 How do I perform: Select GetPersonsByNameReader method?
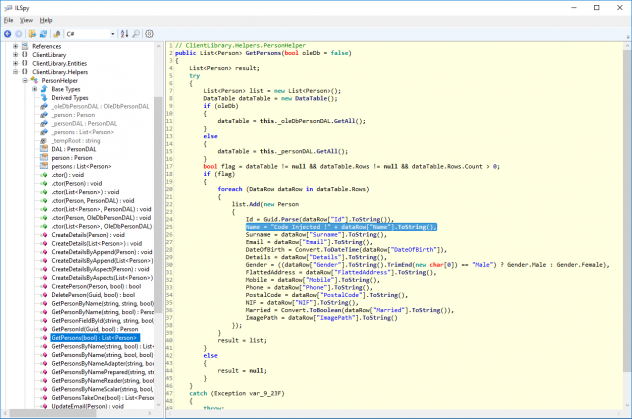tap(102, 380)
